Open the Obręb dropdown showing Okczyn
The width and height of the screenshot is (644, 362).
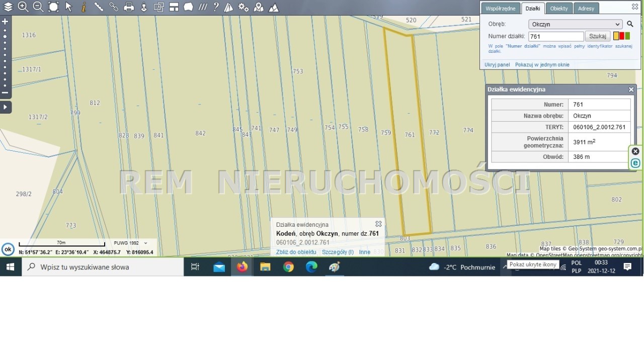point(576,24)
